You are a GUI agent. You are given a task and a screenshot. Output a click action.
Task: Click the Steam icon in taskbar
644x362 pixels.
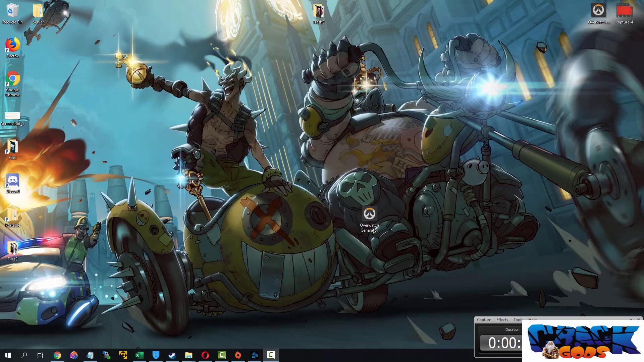[172, 355]
